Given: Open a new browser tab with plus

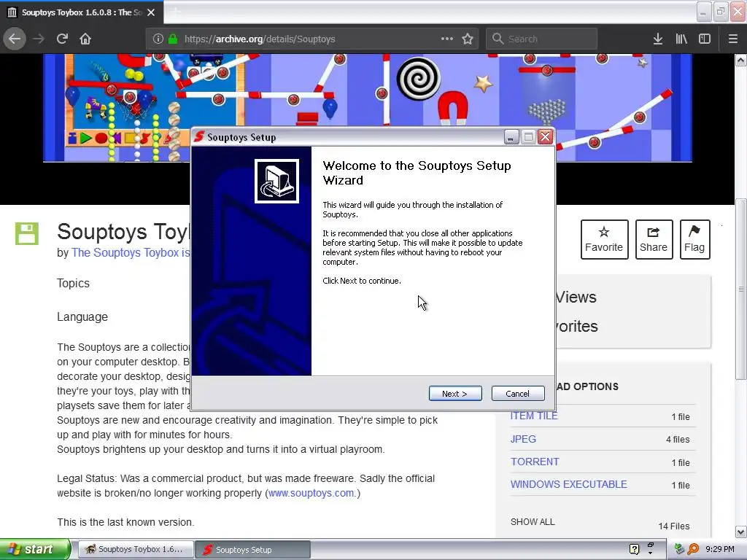Looking at the screenshot, I should 177,12.
